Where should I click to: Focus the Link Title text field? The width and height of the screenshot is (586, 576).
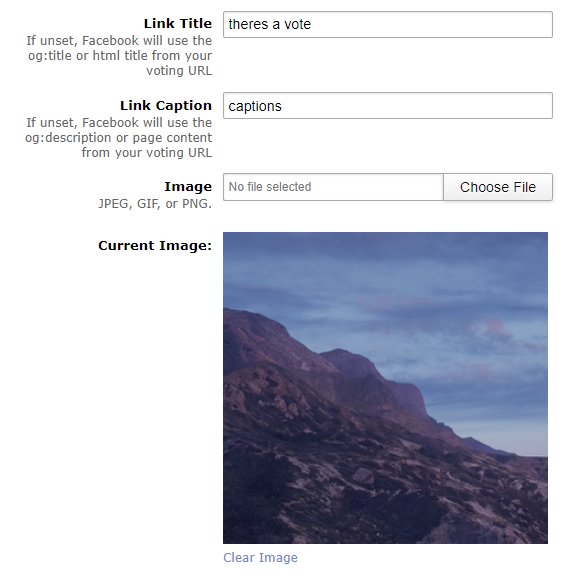[x=388, y=24]
